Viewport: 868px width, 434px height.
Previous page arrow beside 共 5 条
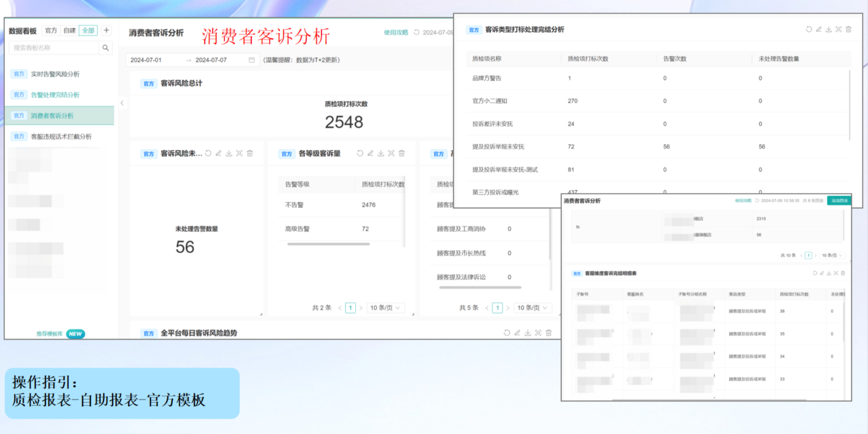point(487,308)
